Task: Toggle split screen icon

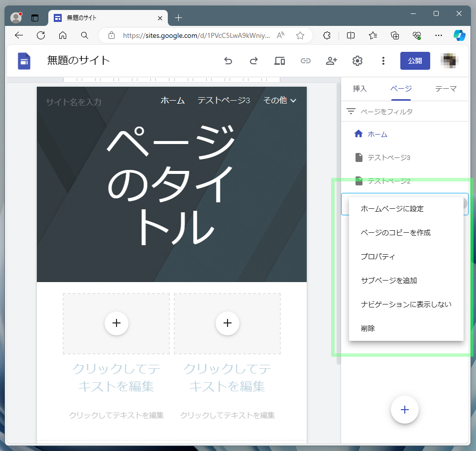Action: [351, 35]
